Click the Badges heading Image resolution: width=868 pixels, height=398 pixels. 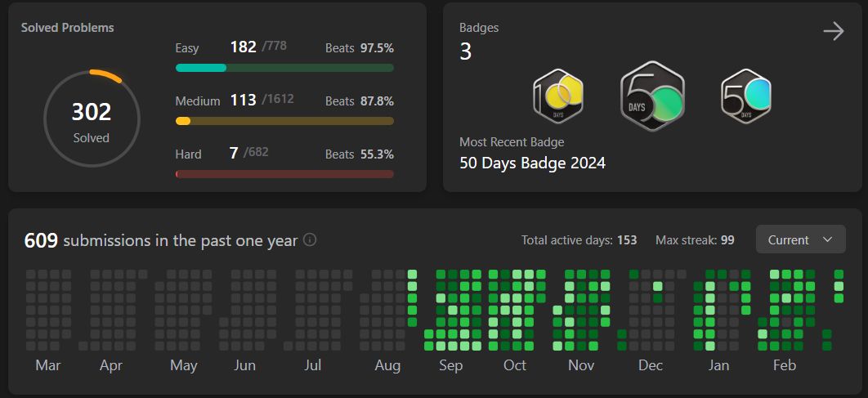(x=479, y=28)
